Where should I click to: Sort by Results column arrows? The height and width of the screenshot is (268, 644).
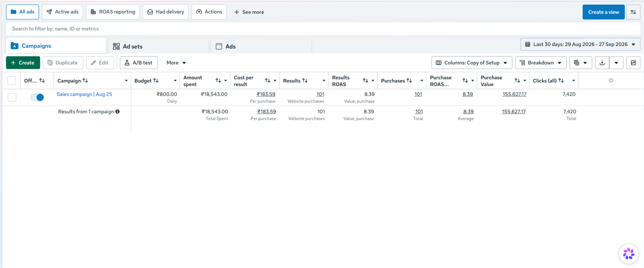pos(305,81)
